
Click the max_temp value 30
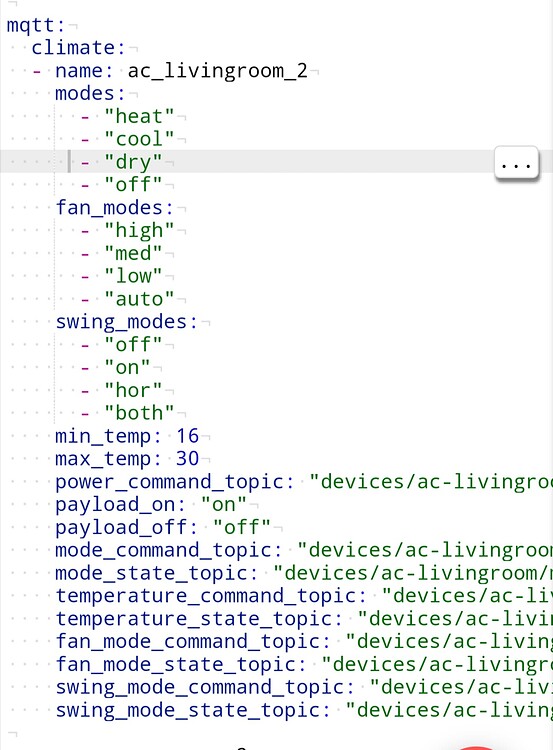click(188, 459)
